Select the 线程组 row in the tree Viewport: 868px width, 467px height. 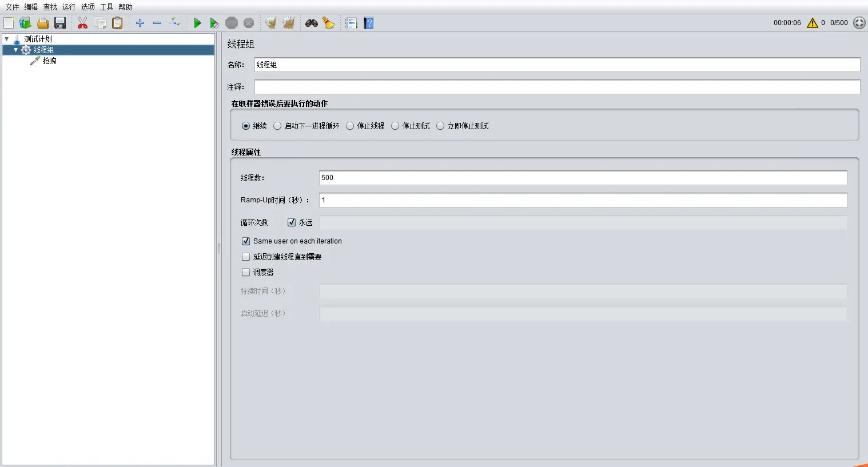tap(109, 50)
